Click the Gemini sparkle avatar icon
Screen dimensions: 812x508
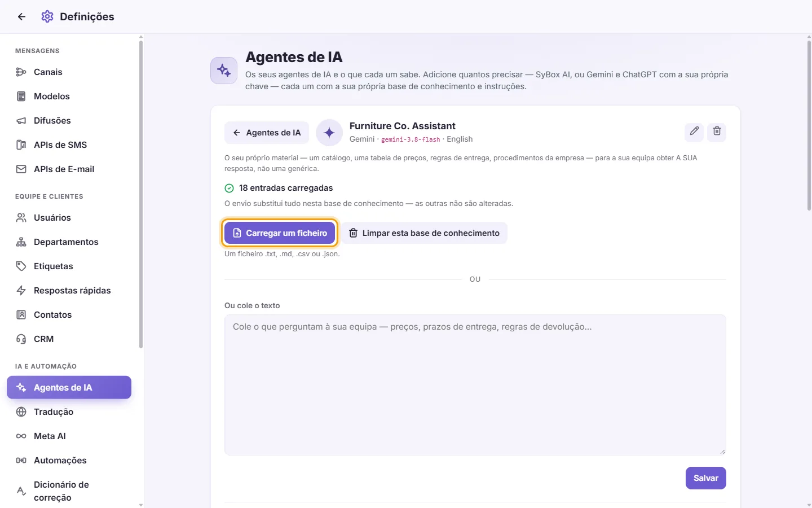coord(329,133)
